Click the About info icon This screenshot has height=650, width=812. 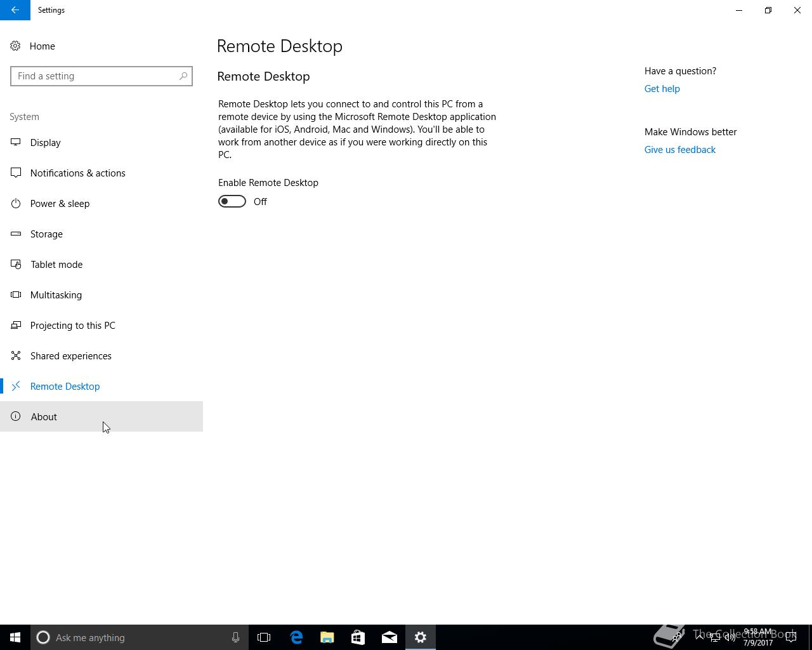[x=16, y=416]
